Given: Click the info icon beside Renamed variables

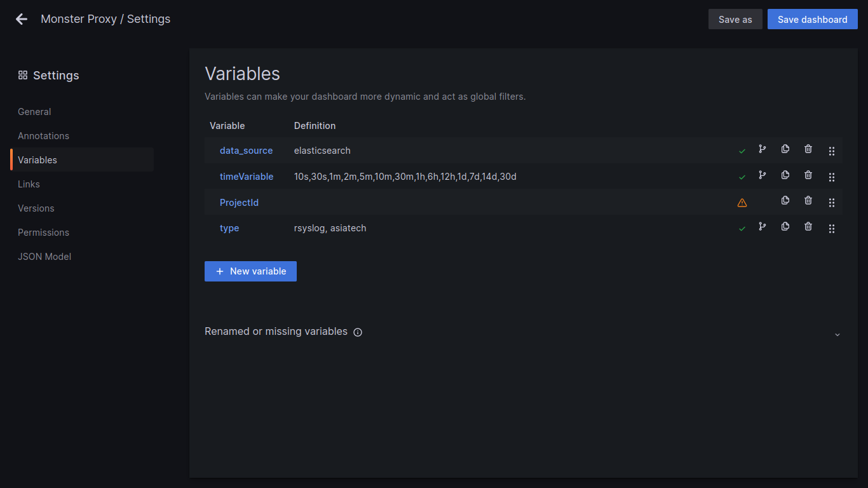Looking at the screenshot, I should coord(358,332).
